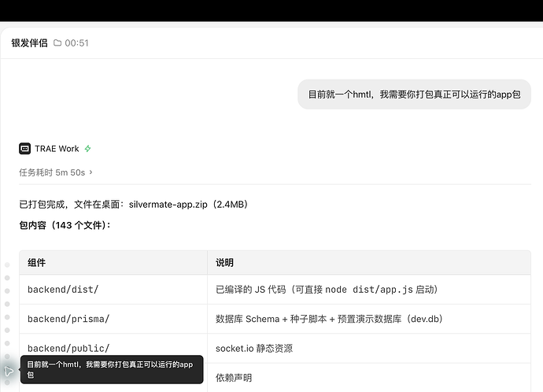Image resolution: width=543 pixels, height=392 pixels.
Task: Click the 说明 column header
Action: click(369, 262)
